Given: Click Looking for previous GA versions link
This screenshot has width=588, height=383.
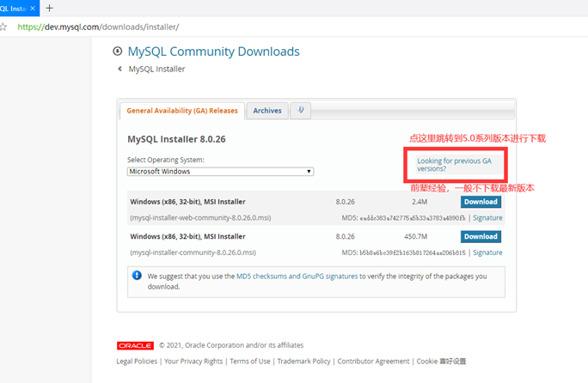Looking at the screenshot, I should (454, 165).
